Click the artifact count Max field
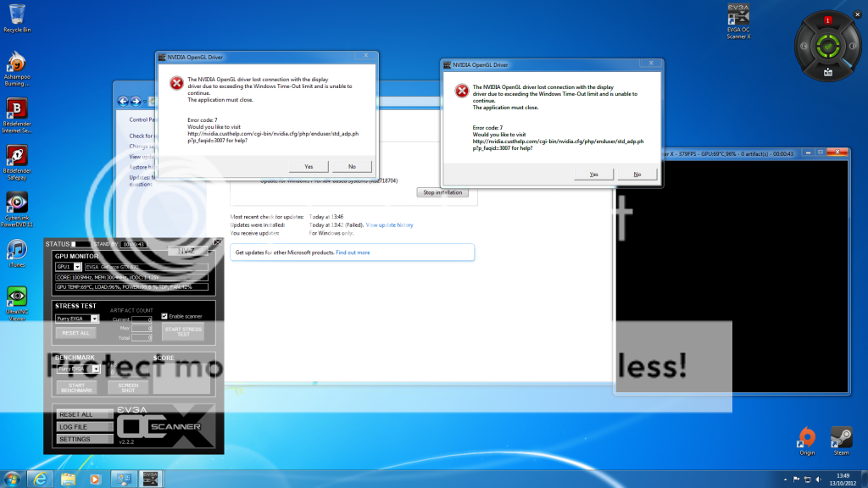This screenshot has width=868, height=488. [x=142, y=329]
